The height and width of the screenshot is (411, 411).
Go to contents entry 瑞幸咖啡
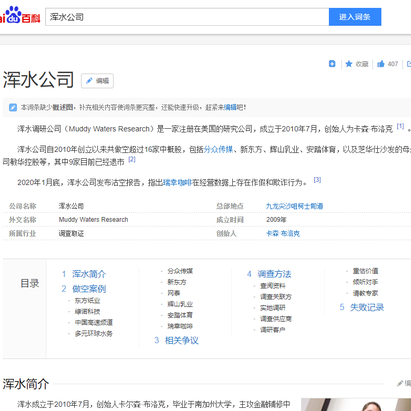click(180, 326)
